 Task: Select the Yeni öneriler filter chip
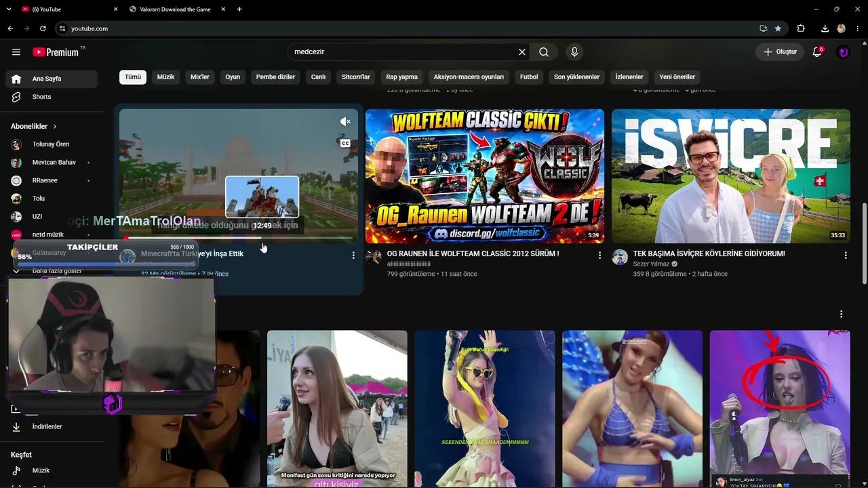tap(677, 77)
